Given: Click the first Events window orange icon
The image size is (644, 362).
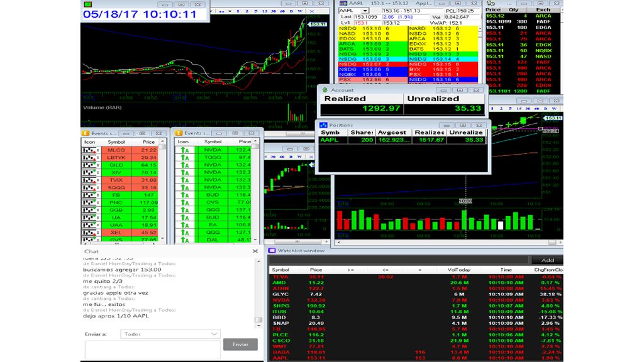Looking at the screenshot, I should (86, 133).
